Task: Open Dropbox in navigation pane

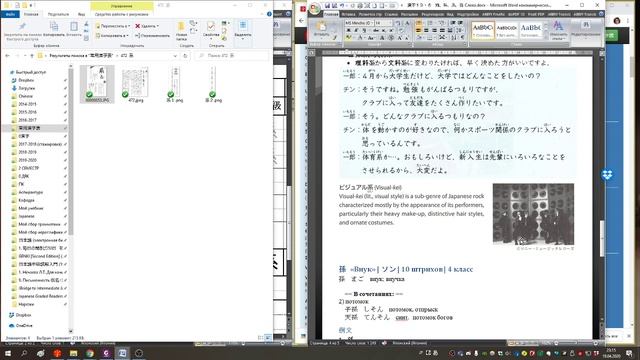Action: click(x=23, y=315)
